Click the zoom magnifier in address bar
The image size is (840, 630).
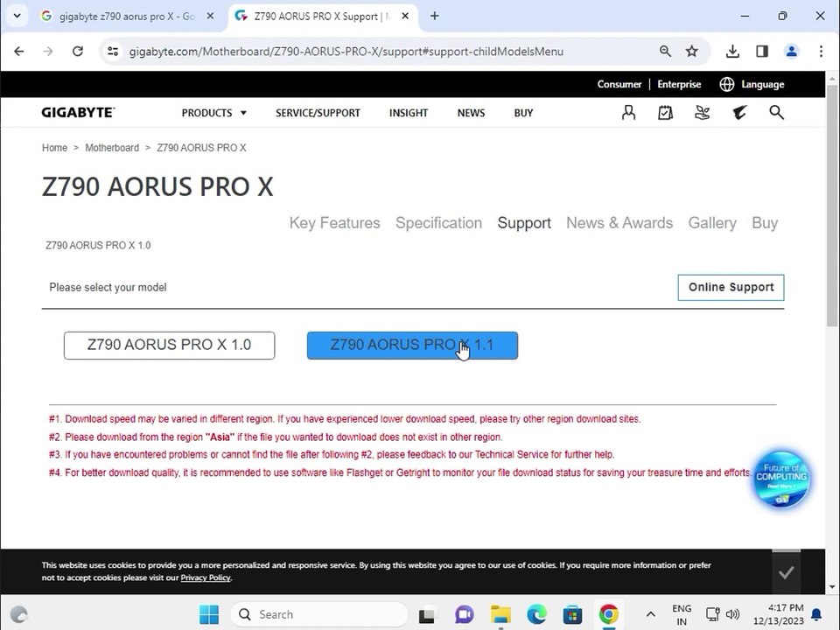(665, 52)
